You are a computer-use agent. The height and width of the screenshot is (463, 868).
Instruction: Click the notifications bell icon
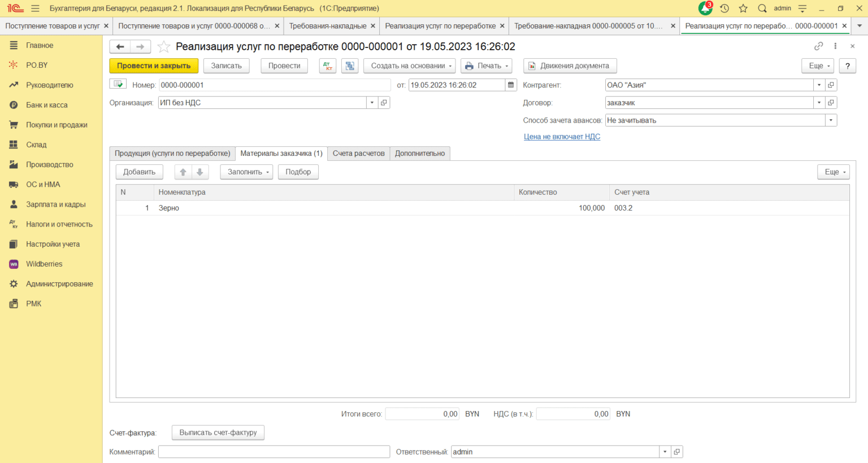(x=705, y=8)
